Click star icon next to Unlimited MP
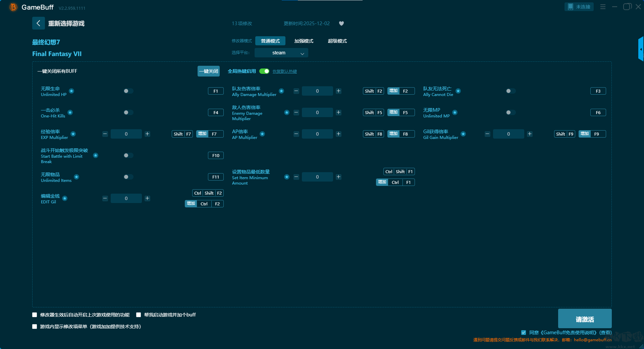Image resolution: width=644 pixels, height=349 pixels. (455, 112)
